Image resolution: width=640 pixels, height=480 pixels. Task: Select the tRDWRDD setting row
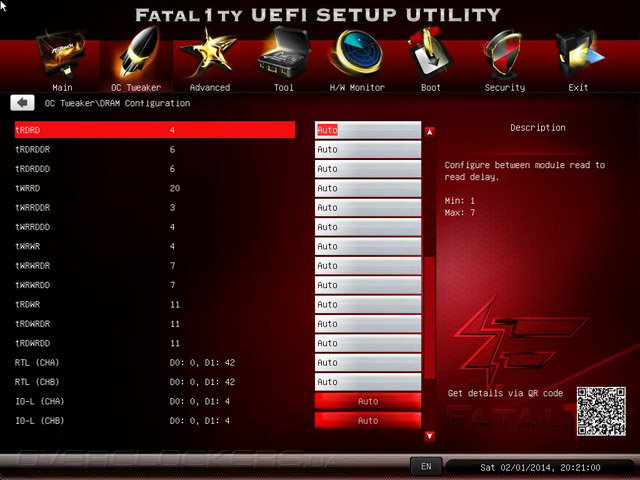(x=155, y=343)
